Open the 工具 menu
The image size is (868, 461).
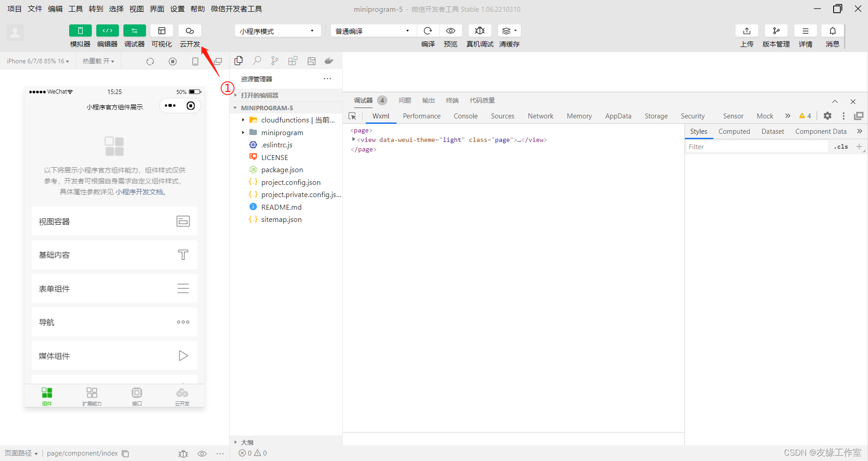click(x=75, y=9)
